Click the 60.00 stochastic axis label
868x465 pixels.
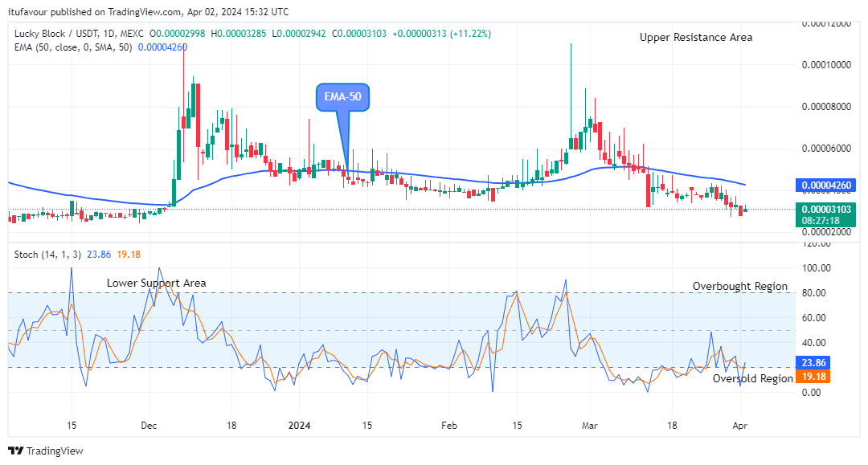(813, 318)
